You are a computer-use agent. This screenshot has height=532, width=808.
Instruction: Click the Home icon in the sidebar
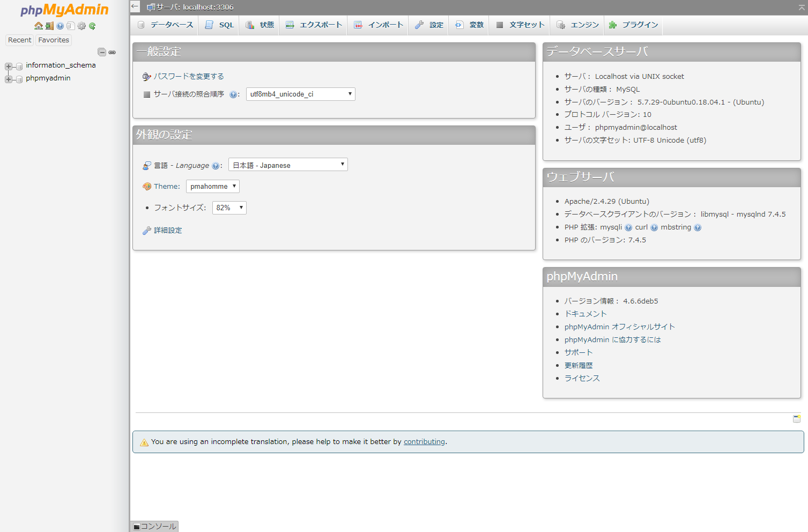(x=38, y=26)
